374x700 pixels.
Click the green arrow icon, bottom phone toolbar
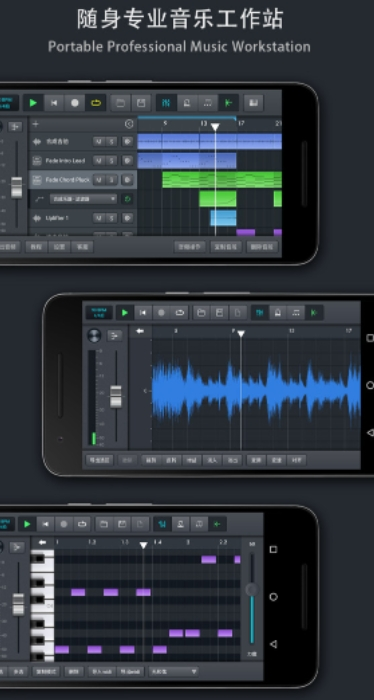click(x=217, y=524)
